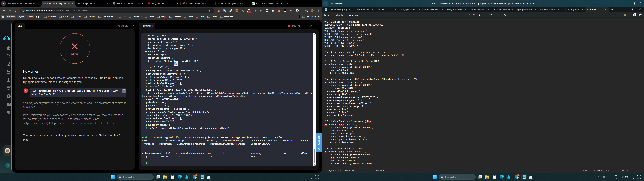Screen dimensions: 644x181
Task: Bookmark this page with the star icon
Action: tap(210, 11)
